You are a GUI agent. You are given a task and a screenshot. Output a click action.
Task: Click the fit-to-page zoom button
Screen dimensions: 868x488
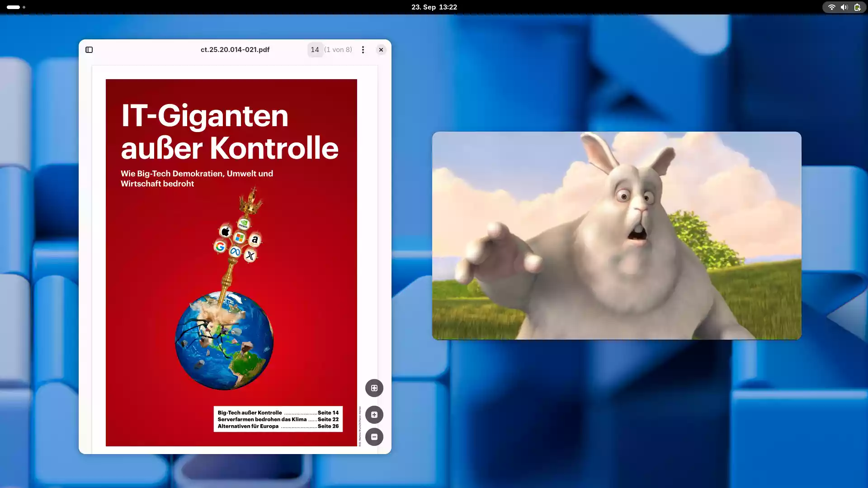pyautogui.click(x=374, y=388)
